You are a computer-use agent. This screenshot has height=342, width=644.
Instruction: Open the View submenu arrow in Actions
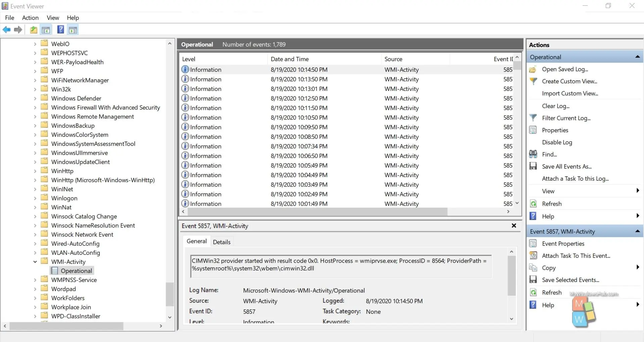[638, 190]
